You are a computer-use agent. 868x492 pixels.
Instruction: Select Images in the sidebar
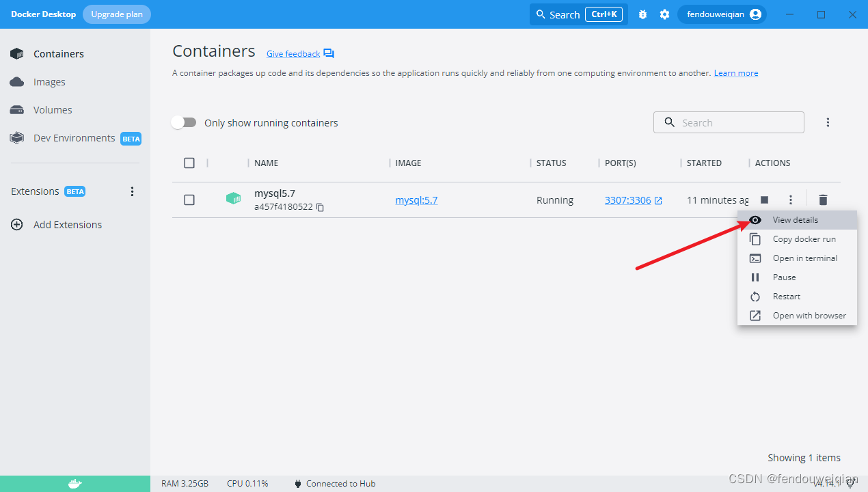pyautogui.click(x=49, y=81)
